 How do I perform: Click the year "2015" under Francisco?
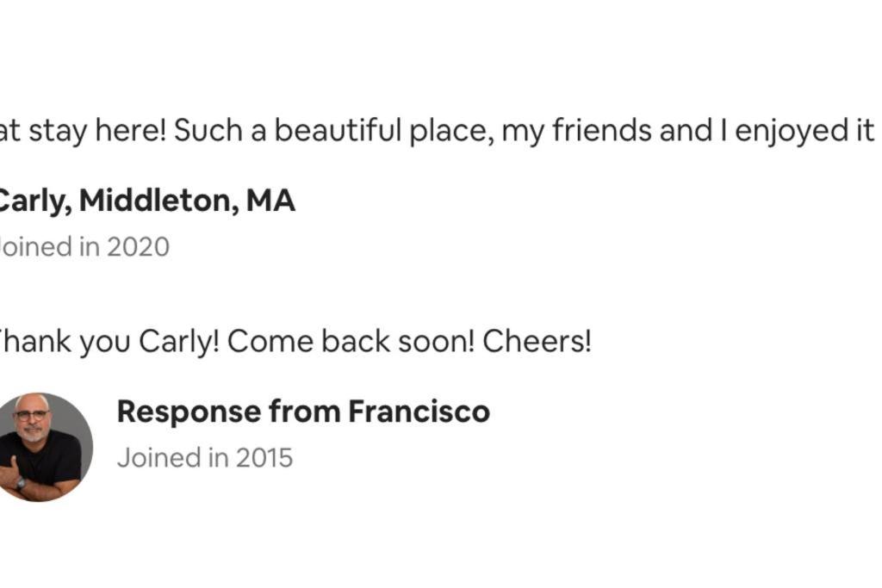click(264, 458)
